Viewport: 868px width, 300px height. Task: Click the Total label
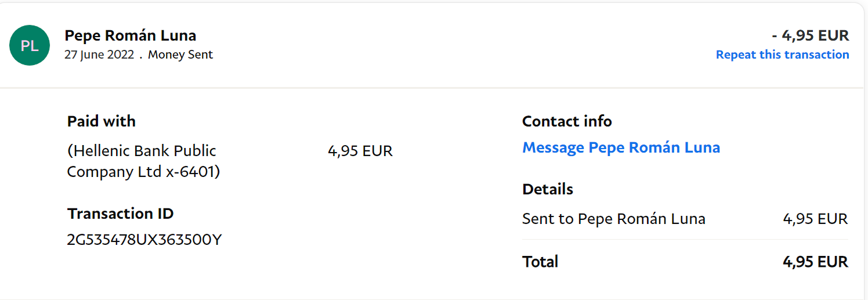540,262
